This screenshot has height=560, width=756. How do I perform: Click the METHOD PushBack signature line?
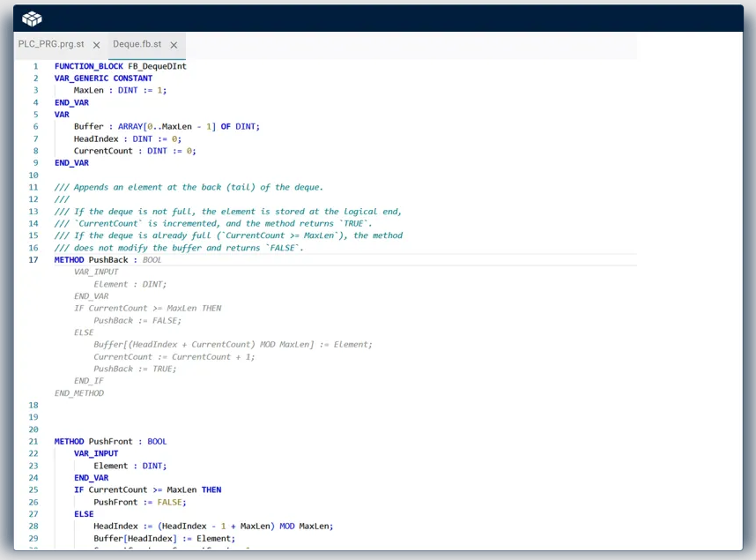click(x=107, y=260)
